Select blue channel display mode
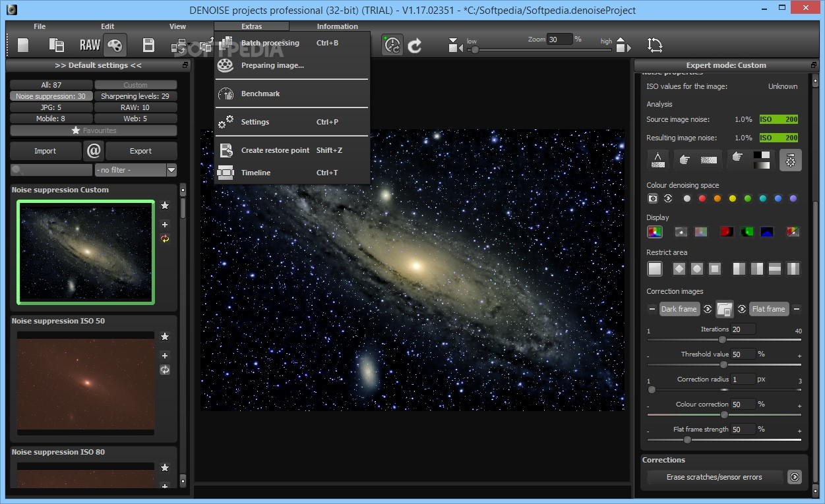The image size is (825, 504). pyautogui.click(x=767, y=231)
